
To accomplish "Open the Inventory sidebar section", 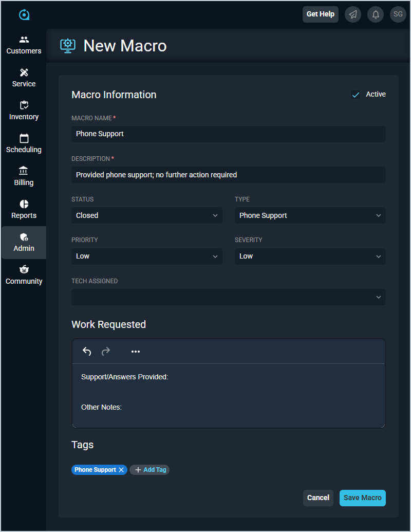I will [24, 111].
